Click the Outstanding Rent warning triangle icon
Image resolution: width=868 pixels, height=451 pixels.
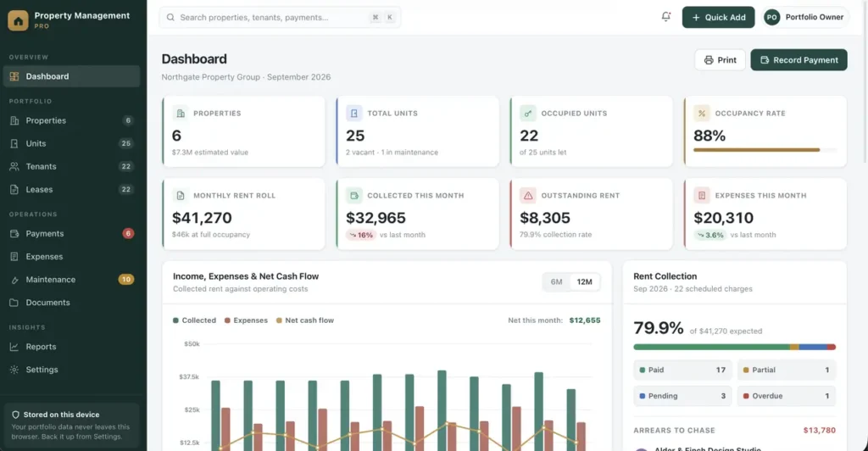[527, 195]
